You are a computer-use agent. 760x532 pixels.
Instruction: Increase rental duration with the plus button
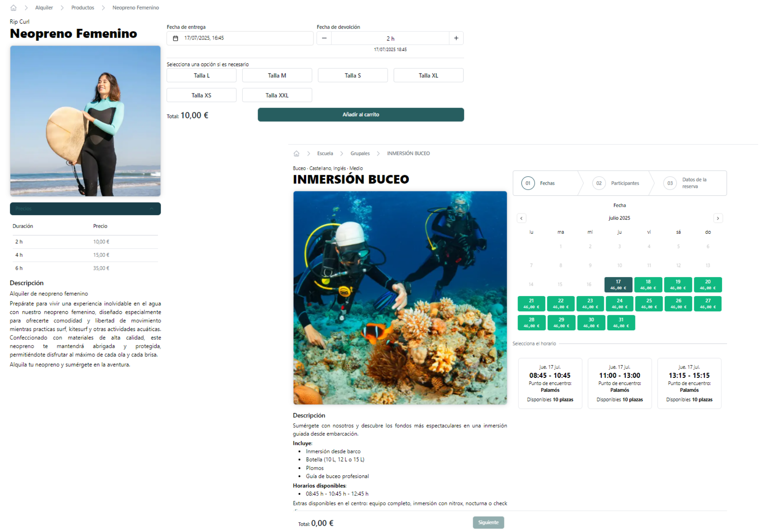[x=456, y=38]
